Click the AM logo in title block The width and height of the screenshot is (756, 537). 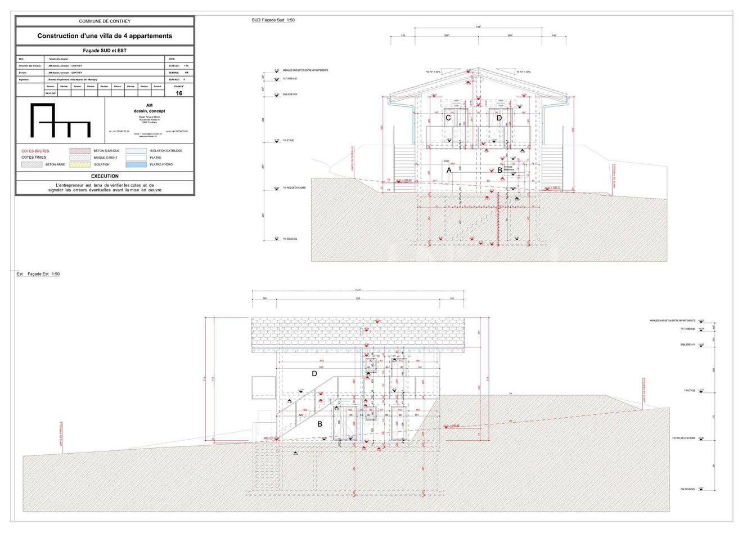pos(60,120)
